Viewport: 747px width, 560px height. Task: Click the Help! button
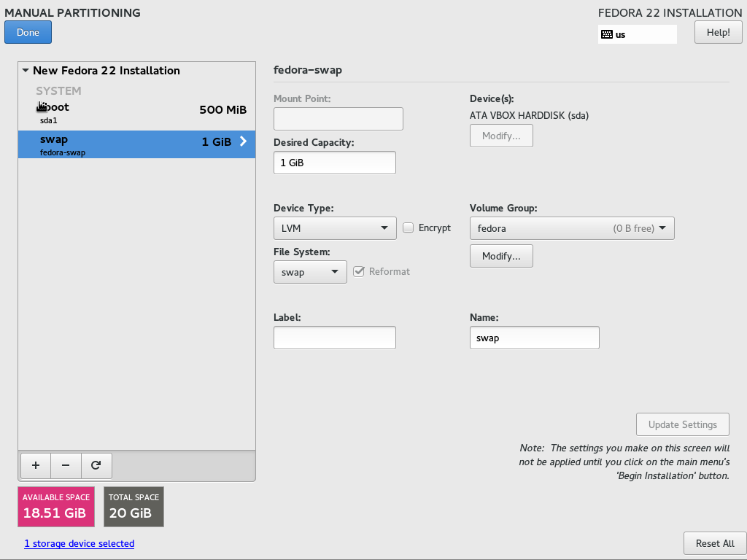point(718,32)
